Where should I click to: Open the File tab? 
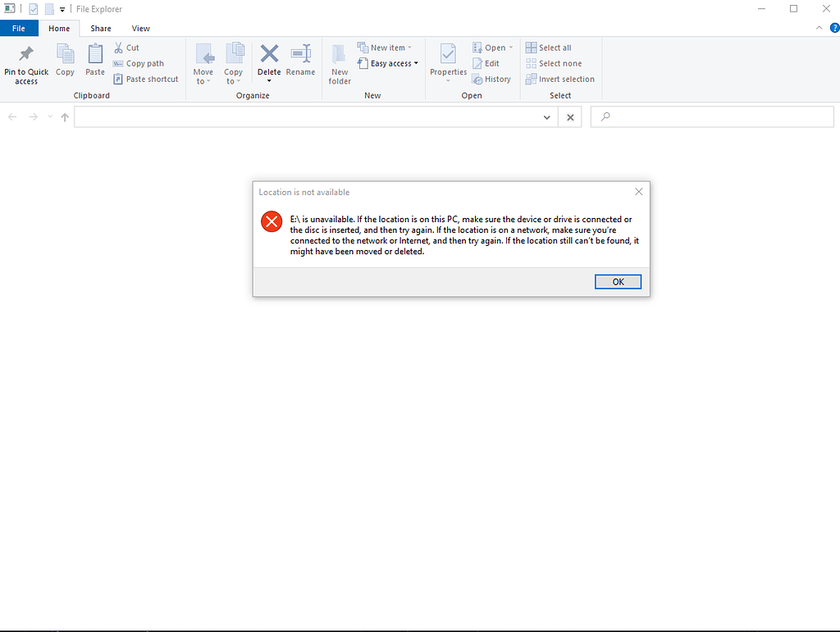(19, 29)
